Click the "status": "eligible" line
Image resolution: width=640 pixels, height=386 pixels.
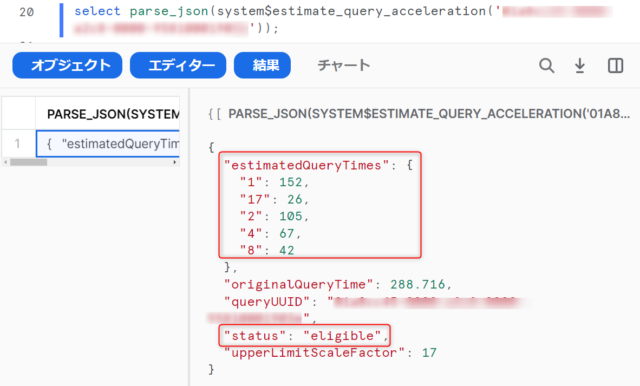click(304, 335)
